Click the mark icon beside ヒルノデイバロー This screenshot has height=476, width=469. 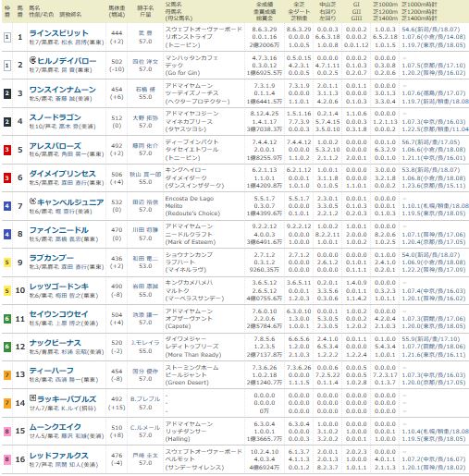tap(32, 60)
